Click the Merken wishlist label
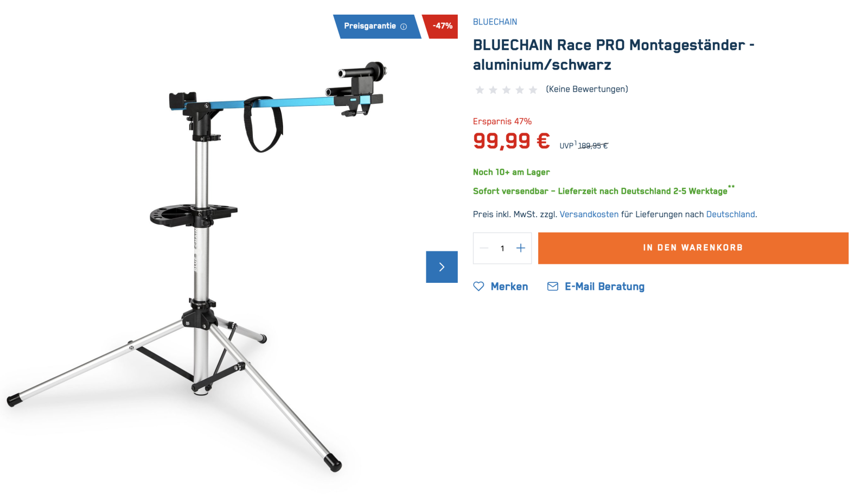The image size is (868, 494). pyautogui.click(x=509, y=286)
